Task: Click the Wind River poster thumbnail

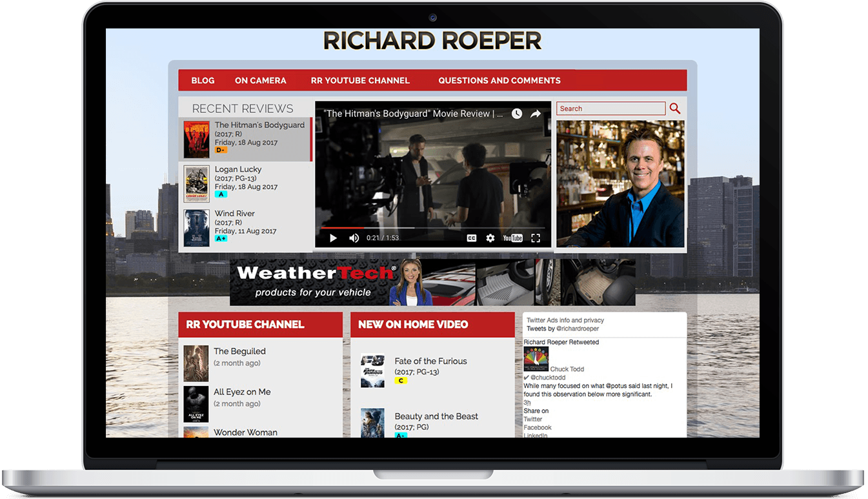Action: coord(196,228)
